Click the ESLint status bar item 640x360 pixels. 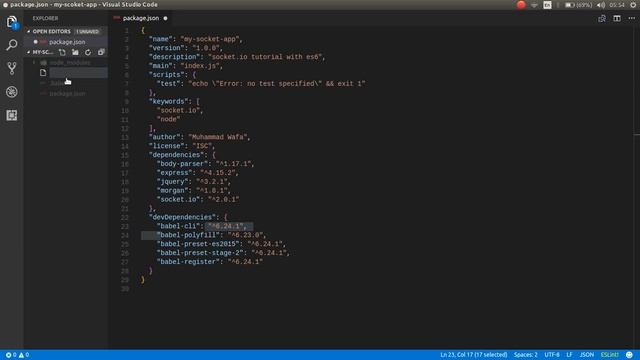[609, 355]
